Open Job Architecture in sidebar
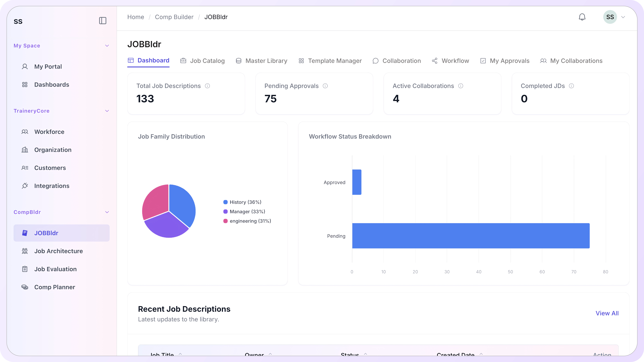The height and width of the screenshot is (362, 644). [x=59, y=251]
